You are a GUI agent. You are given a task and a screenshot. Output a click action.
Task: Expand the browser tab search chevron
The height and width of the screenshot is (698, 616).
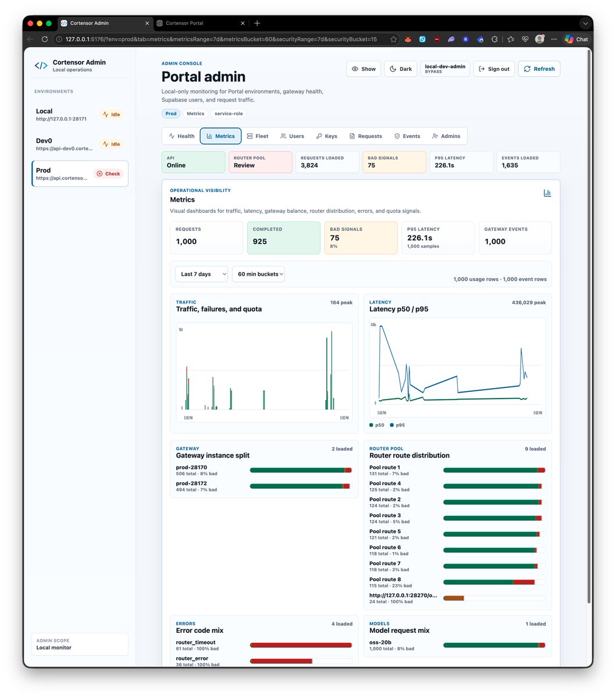point(585,23)
